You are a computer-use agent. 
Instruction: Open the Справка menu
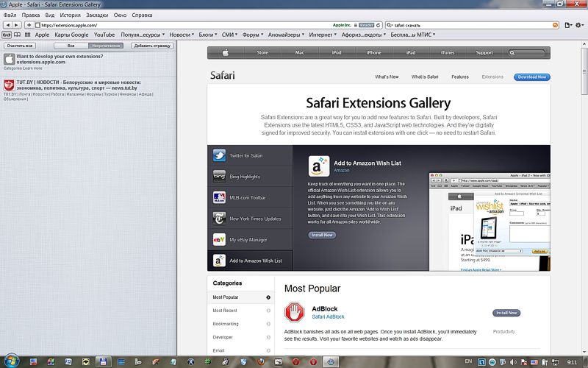[x=142, y=15]
